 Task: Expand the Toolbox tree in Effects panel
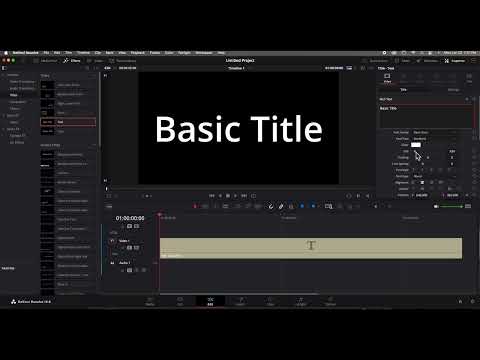coord(3,75)
